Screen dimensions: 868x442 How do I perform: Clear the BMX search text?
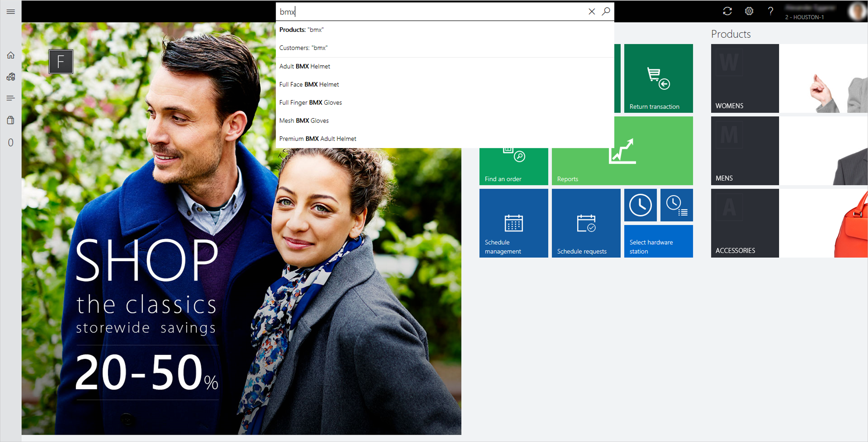pos(591,11)
